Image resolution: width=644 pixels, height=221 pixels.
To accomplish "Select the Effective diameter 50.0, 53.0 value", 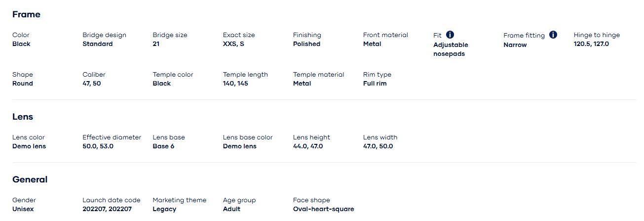I will pyautogui.click(x=98, y=146).
